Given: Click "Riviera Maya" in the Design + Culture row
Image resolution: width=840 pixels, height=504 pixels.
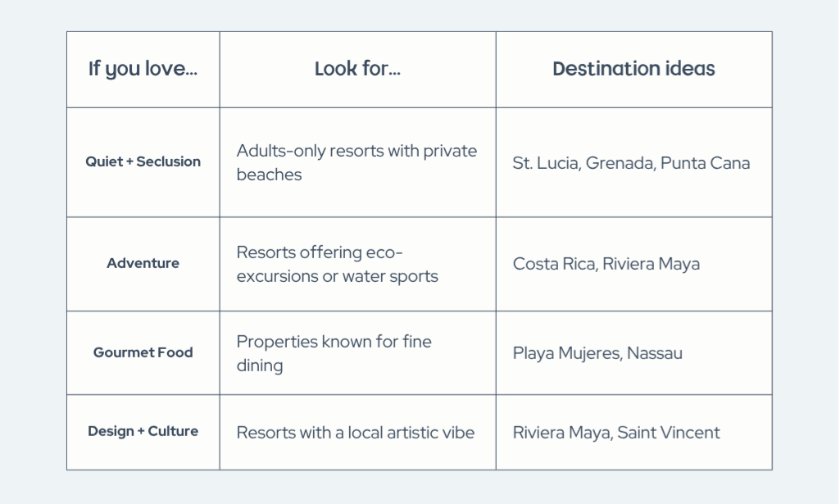Looking at the screenshot, I should (x=561, y=432).
